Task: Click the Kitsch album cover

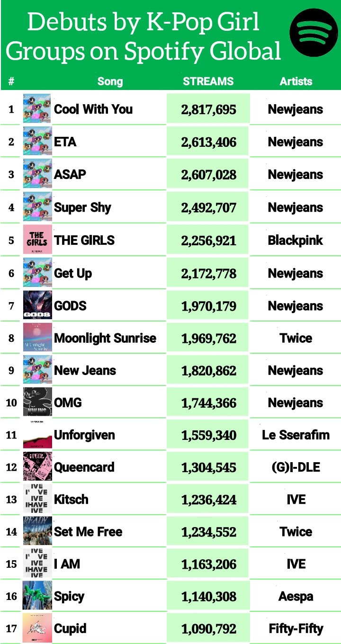Action: coord(37,499)
